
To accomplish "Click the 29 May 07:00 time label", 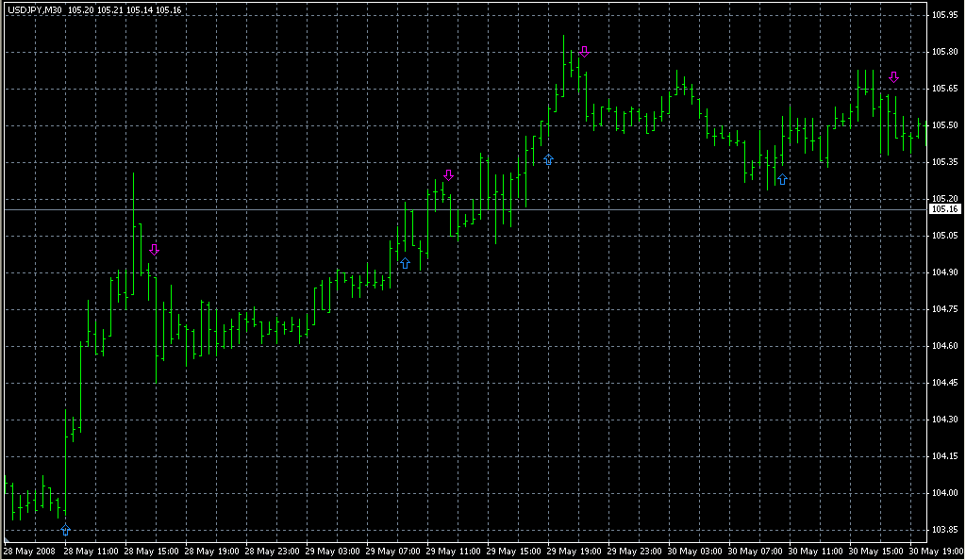I will click(392, 552).
